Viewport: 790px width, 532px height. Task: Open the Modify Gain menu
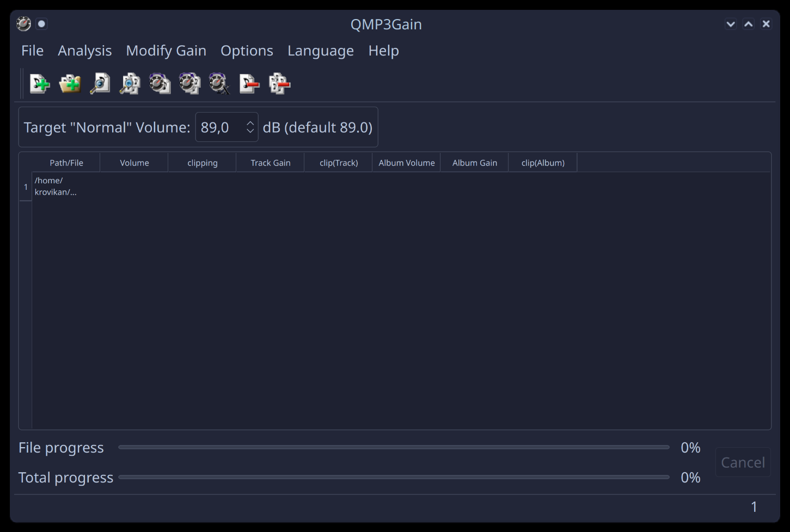[166, 51]
